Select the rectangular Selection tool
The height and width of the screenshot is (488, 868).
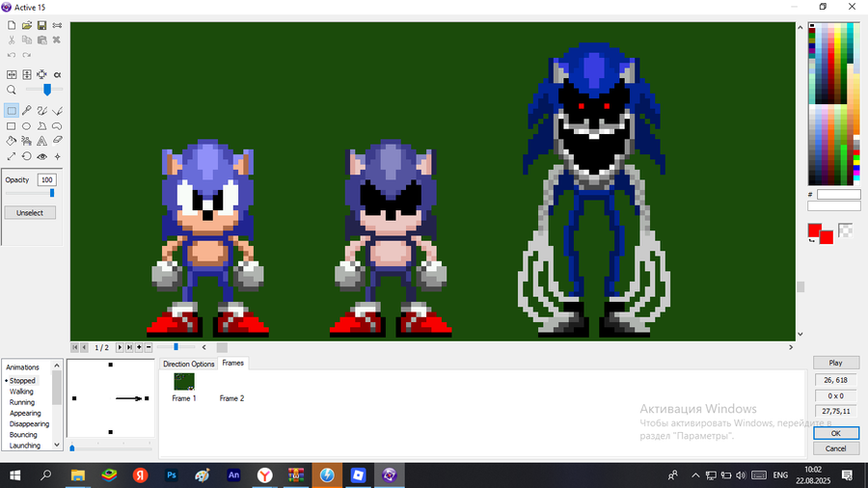(12, 111)
